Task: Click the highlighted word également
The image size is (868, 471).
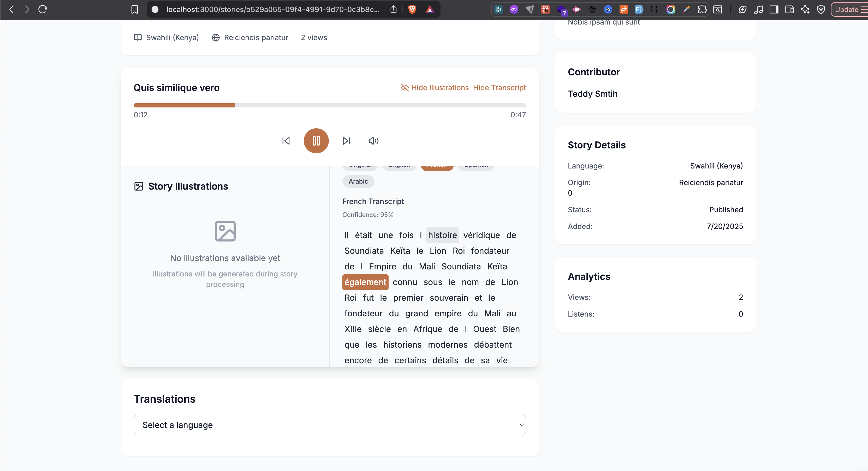Action: tap(365, 282)
